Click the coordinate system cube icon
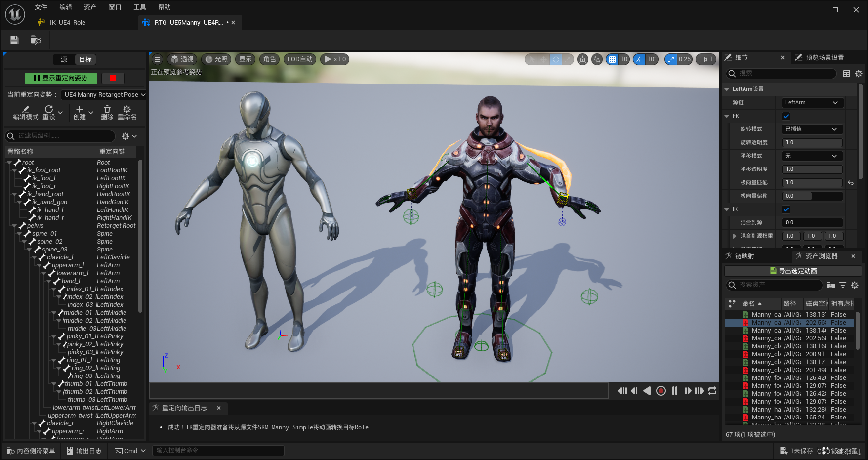The image size is (868, 460). [583, 59]
